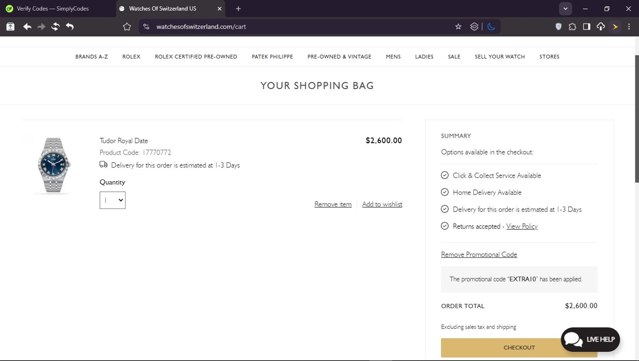Click the browser forward arrow
The width and height of the screenshot is (639, 361).
point(41,26)
